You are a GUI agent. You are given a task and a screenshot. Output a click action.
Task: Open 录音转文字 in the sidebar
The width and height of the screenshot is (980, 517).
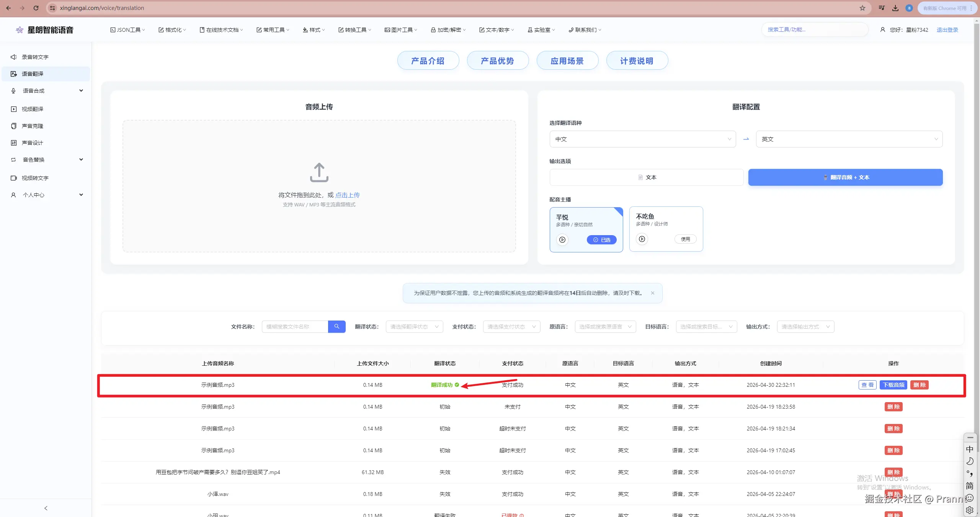[x=46, y=57]
